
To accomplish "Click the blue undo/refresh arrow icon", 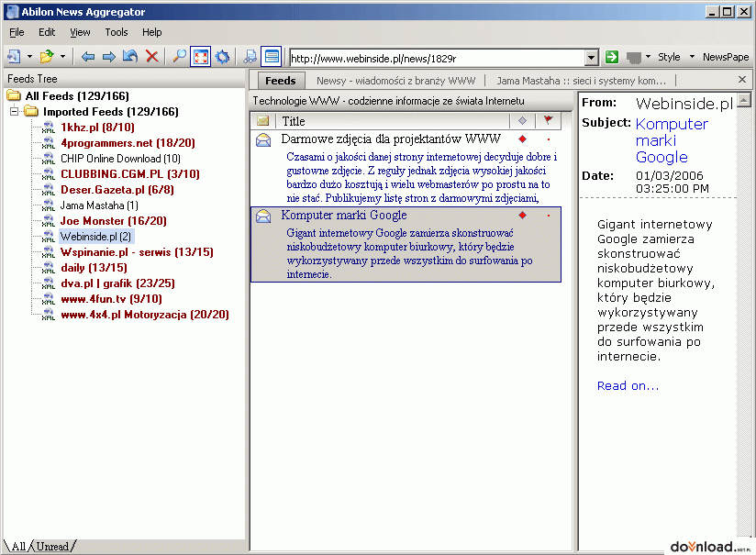I will tap(130, 57).
